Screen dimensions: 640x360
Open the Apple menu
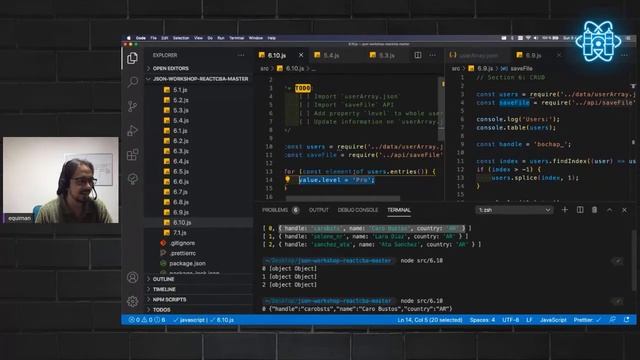(x=129, y=38)
